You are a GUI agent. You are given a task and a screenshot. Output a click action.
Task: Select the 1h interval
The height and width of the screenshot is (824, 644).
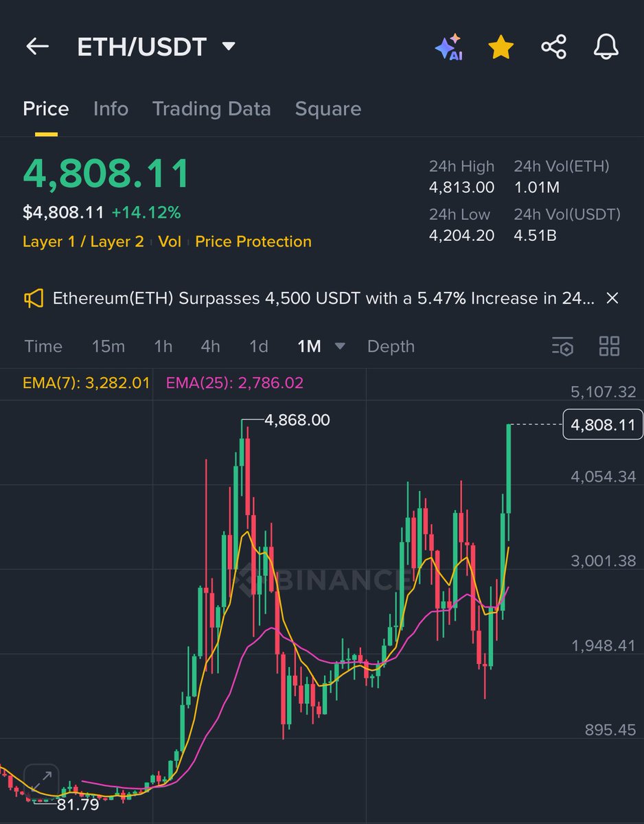(x=163, y=347)
